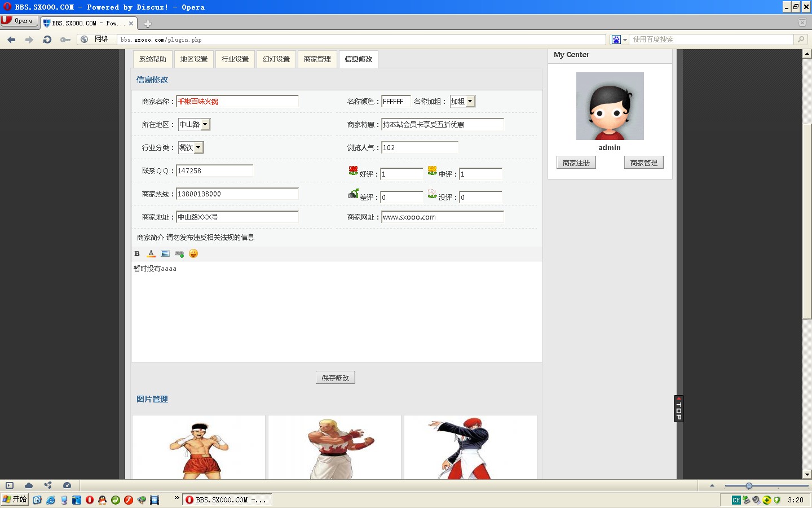This screenshot has width=812, height=508.
Task: Open the closed tabs trash icon
Action: pos(802,23)
